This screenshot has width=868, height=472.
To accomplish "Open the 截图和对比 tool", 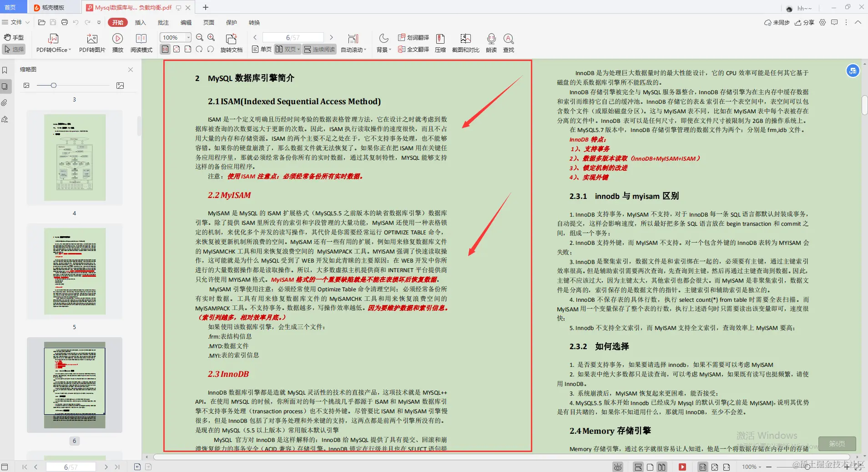I will [464, 43].
